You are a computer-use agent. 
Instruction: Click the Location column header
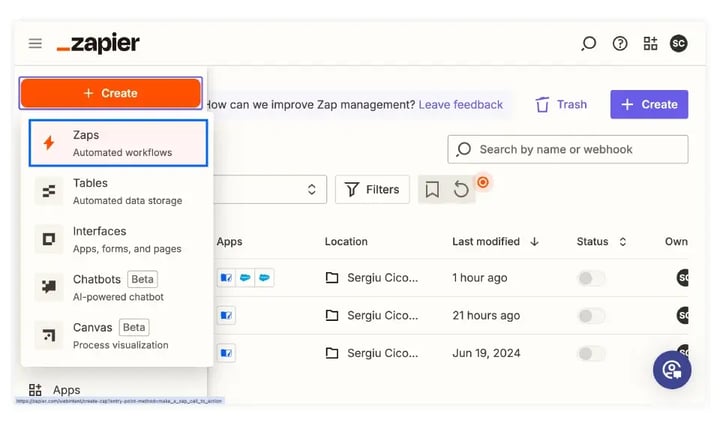[346, 241]
